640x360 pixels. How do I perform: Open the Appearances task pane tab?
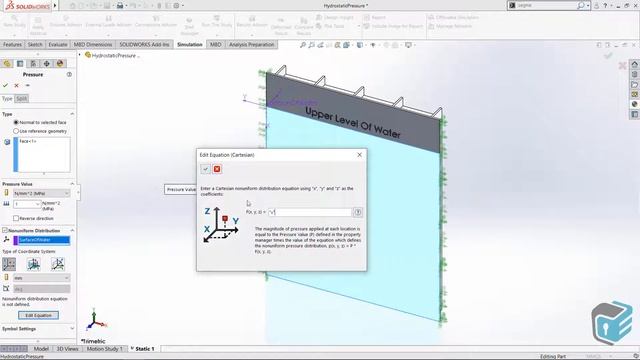[634, 104]
